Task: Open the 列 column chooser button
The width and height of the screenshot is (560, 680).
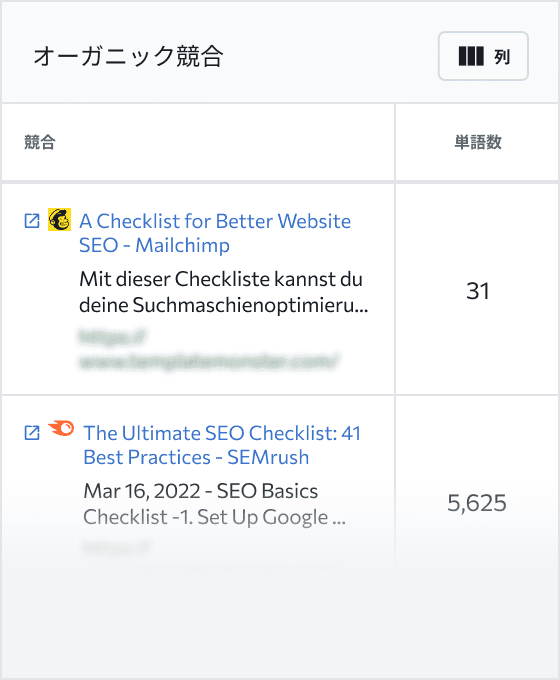Action: pyautogui.click(x=483, y=56)
